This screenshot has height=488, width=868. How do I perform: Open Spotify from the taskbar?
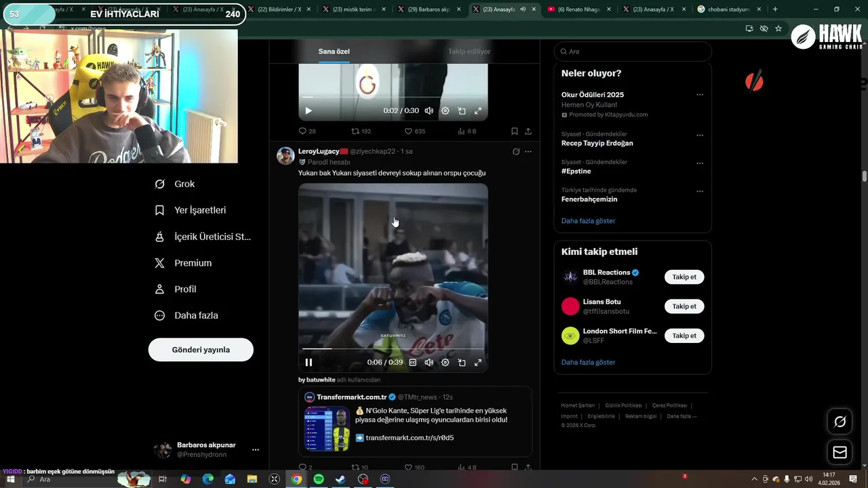319,479
